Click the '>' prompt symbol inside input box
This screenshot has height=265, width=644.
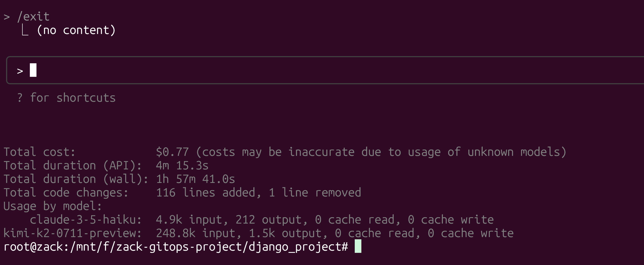coord(20,71)
